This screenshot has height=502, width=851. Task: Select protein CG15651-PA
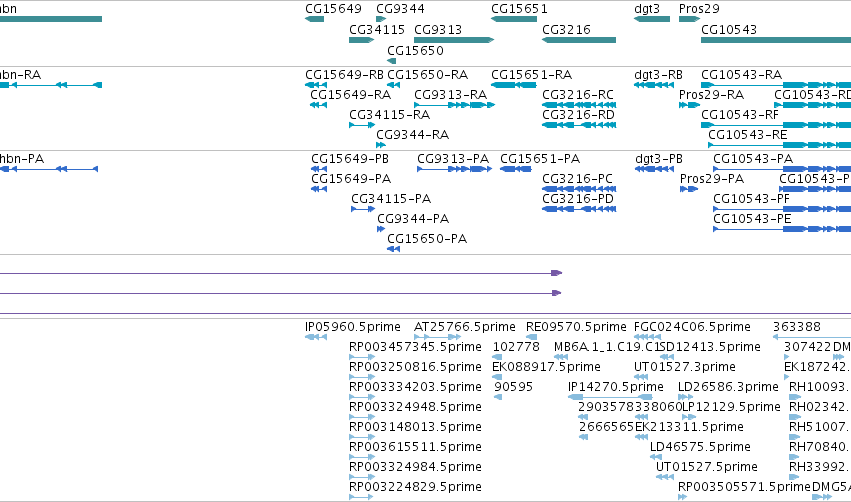[540, 158]
